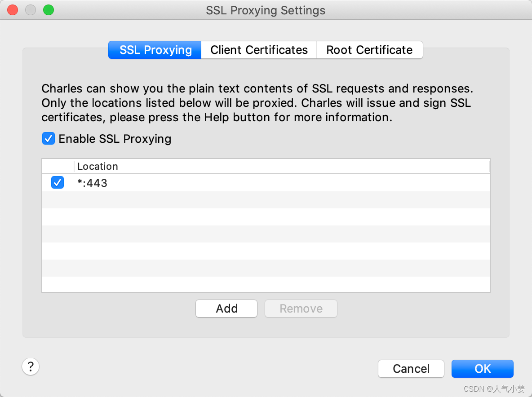Click the Remove button
Screen dimensions: 532x397
click(301, 309)
